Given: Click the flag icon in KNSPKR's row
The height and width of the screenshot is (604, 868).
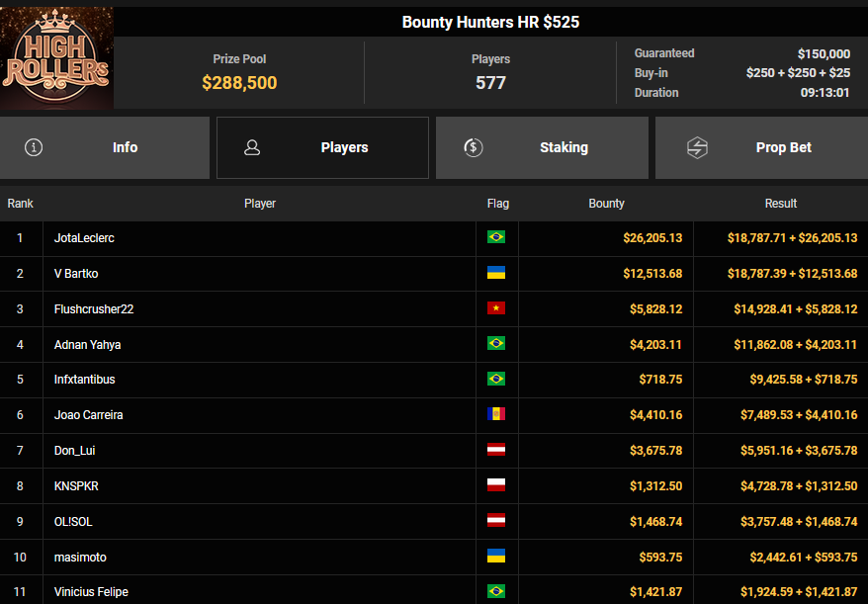Looking at the screenshot, I should pos(496,485).
